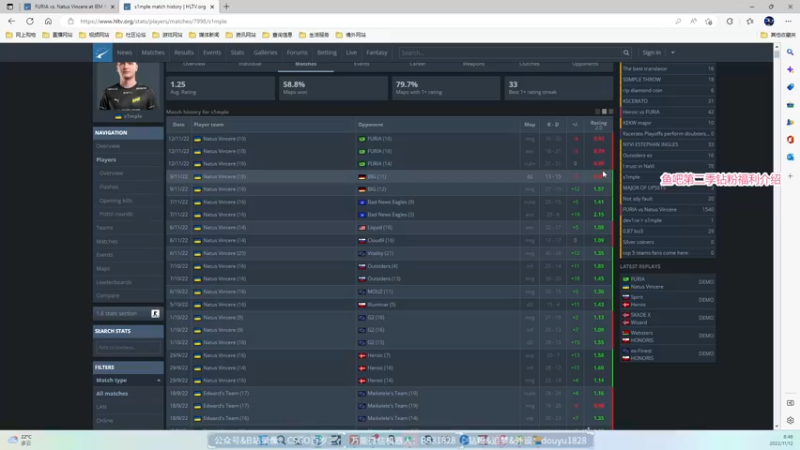Image resolution: width=800 pixels, height=450 pixels.
Task: Open the Outlook icon in Edge sidebar
Action: pos(790,157)
